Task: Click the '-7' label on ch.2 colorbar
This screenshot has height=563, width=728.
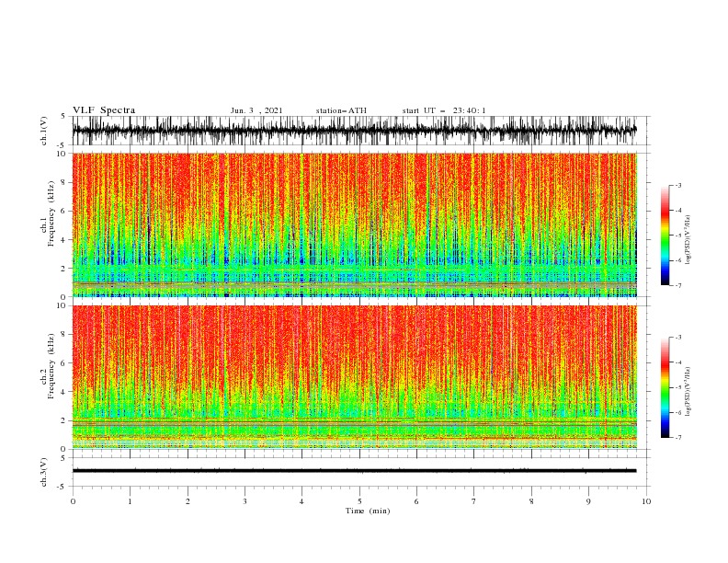Action: (677, 437)
